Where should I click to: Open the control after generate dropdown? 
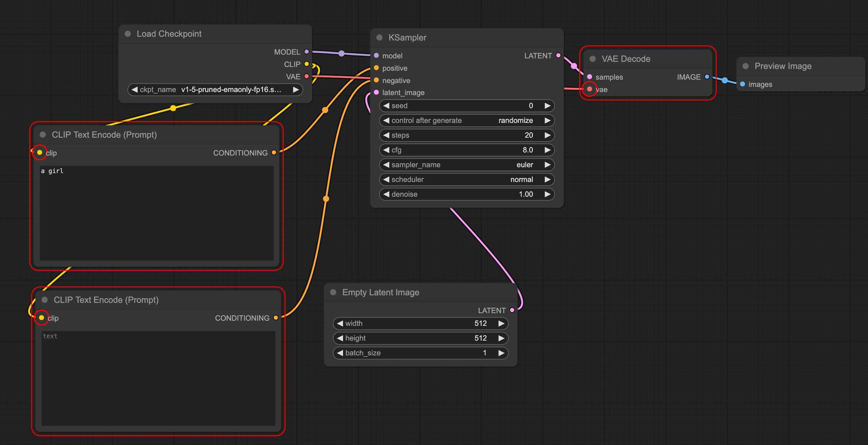tap(467, 121)
